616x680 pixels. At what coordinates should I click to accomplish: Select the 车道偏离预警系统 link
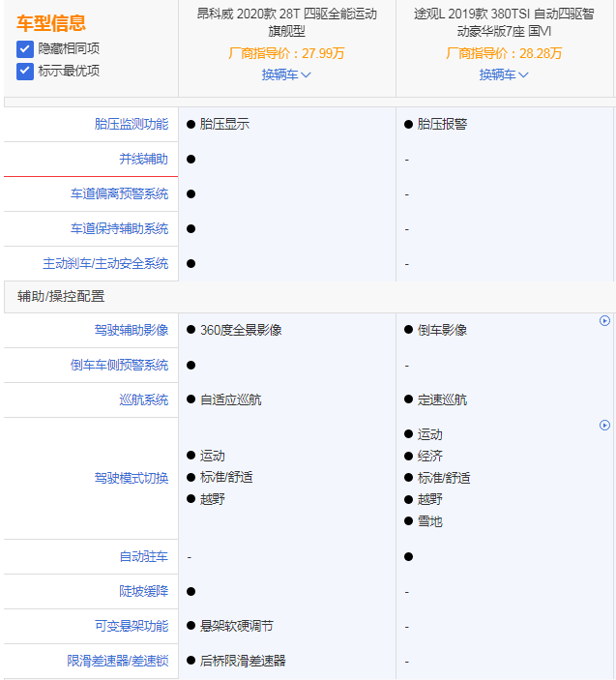[119, 193]
